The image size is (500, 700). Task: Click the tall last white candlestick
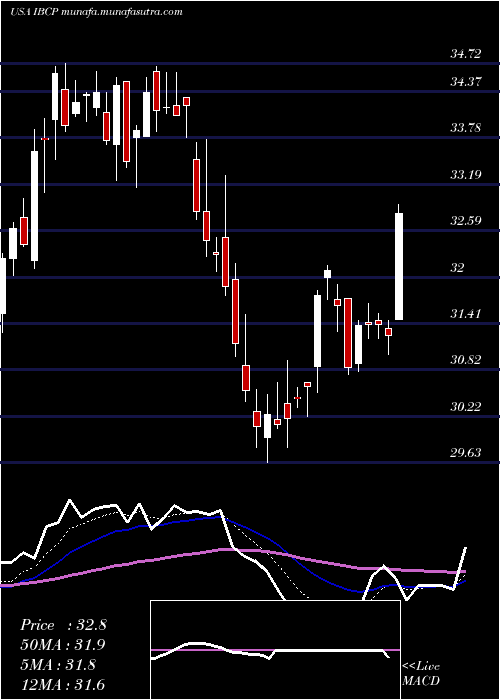[x=399, y=262]
